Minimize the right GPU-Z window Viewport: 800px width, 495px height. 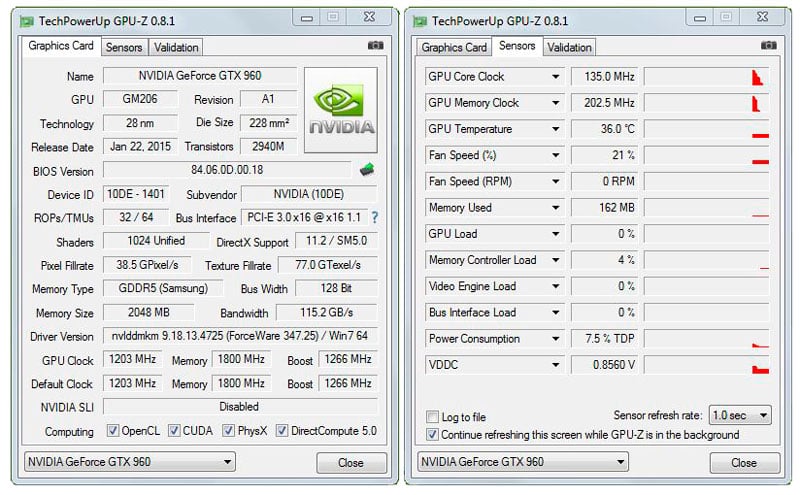tap(700, 18)
